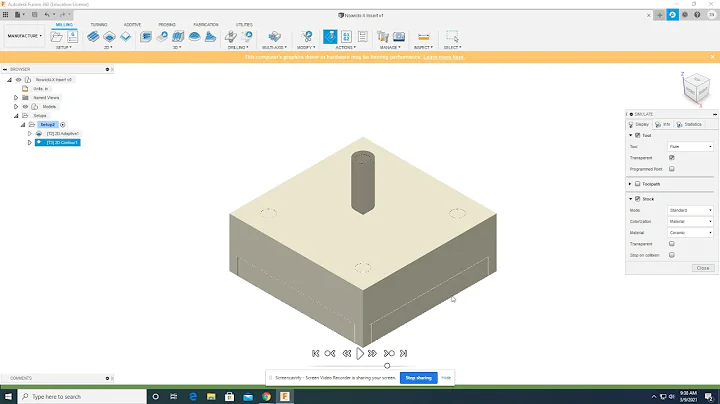Screen dimensions: 720x404
Task: Click the Undo arrow icon
Action: (47, 15)
